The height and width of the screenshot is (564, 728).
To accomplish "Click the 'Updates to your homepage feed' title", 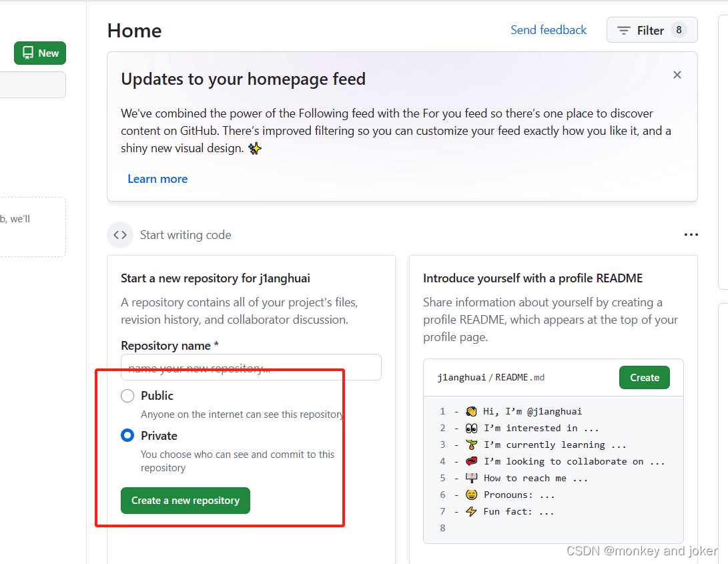I will pyautogui.click(x=244, y=79).
